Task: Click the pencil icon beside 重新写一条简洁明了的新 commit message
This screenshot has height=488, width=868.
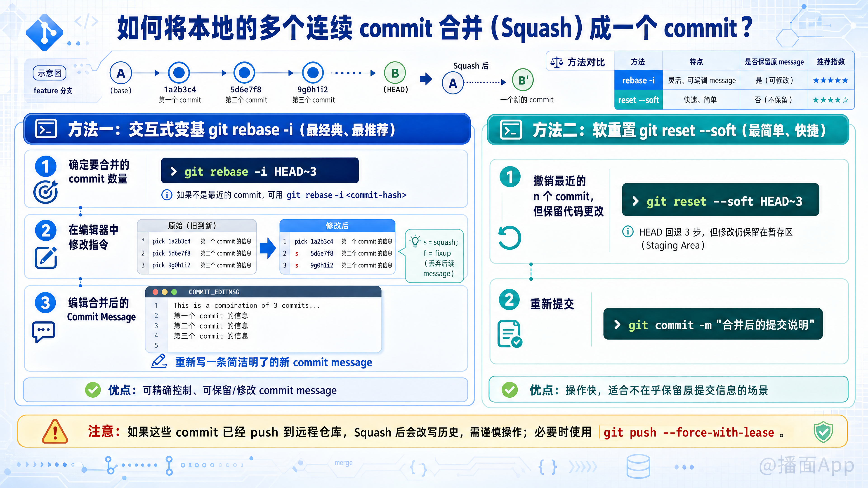Action: click(x=159, y=361)
